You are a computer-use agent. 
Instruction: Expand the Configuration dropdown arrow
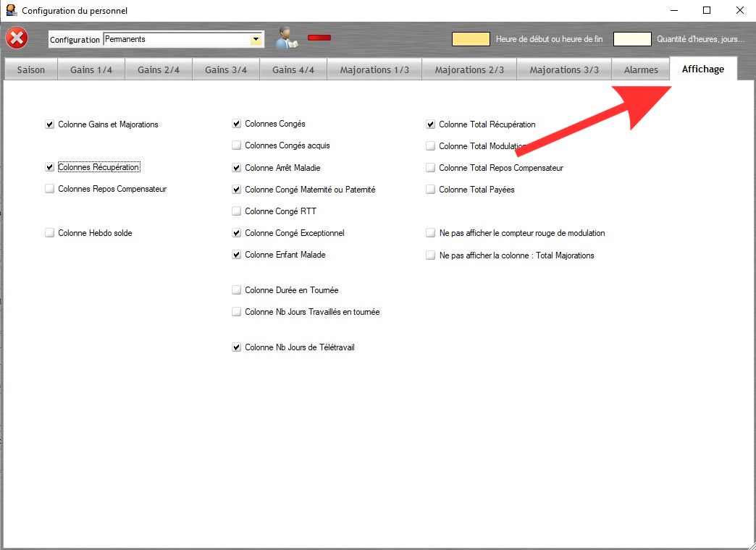pos(256,39)
